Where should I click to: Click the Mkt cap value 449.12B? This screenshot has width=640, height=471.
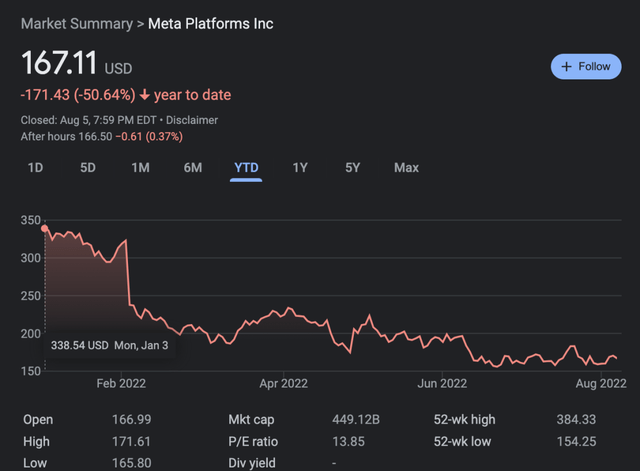(x=353, y=419)
